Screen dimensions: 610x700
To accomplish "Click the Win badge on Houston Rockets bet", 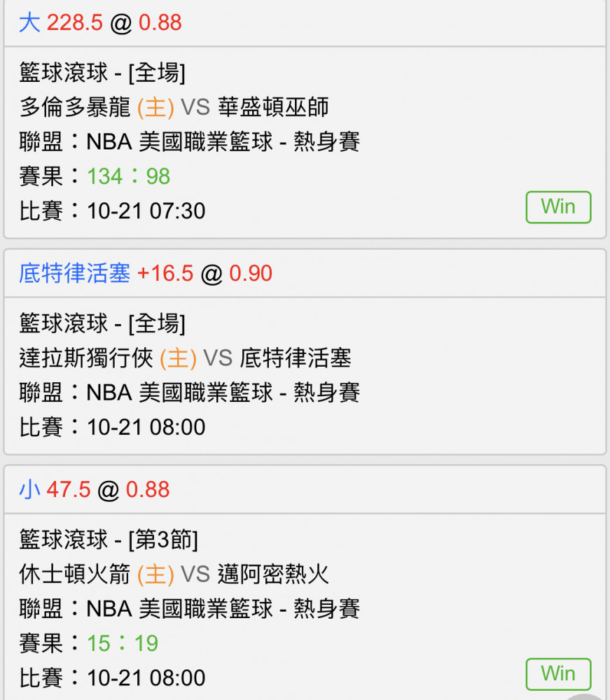I will click(x=558, y=674).
